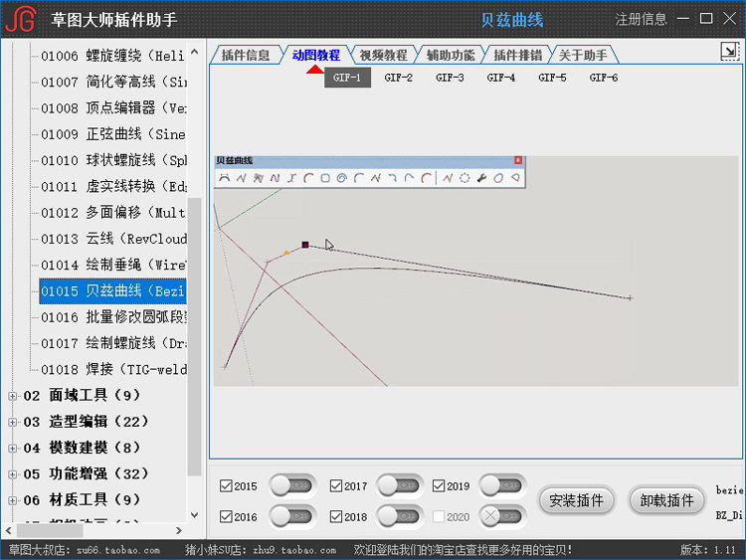Select the 动图教程 tab

[316, 55]
